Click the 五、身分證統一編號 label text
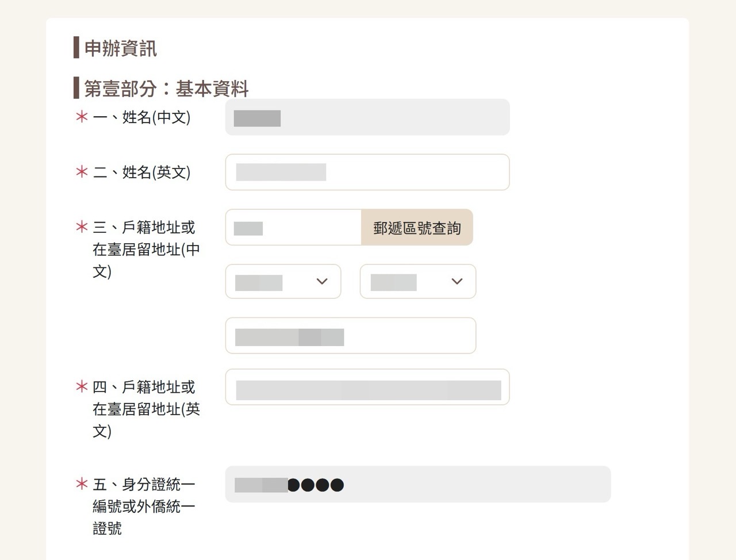This screenshot has width=736, height=560. click(144, 506)
